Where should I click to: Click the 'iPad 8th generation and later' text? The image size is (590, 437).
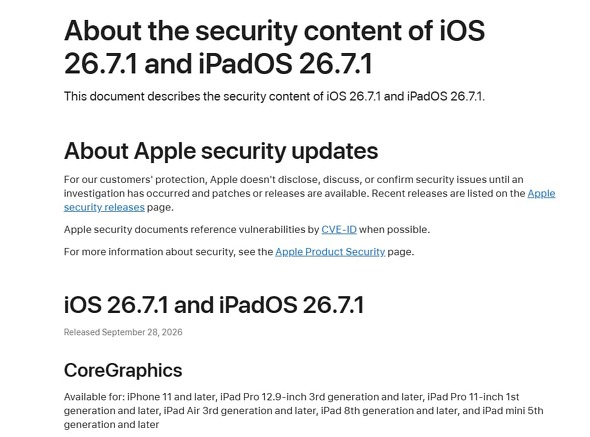click(x=389, y=411)
